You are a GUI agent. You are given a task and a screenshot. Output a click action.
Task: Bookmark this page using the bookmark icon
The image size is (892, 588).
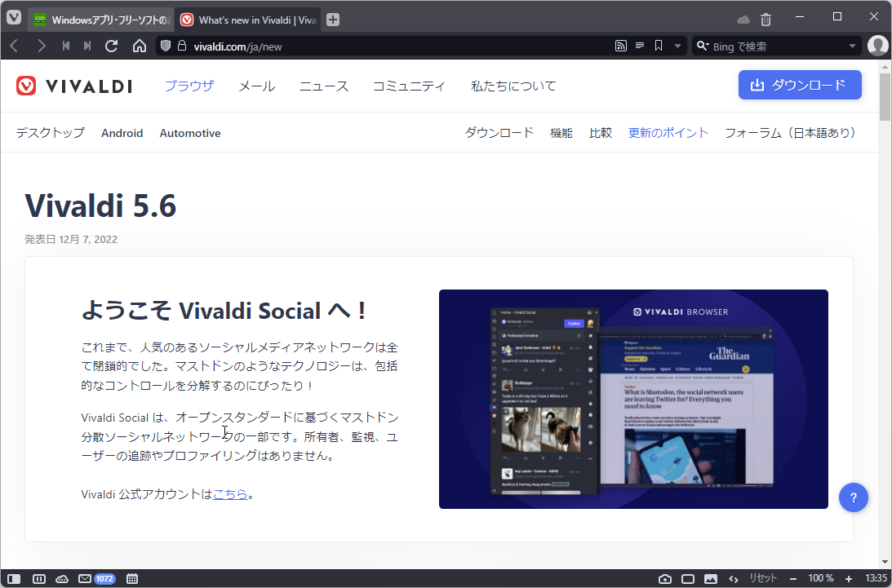659,46
